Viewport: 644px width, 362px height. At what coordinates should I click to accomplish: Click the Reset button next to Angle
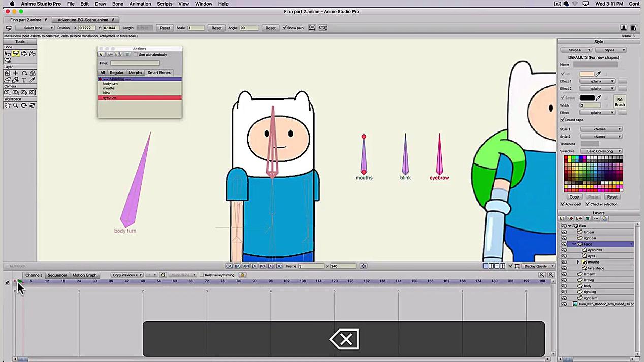270,28
